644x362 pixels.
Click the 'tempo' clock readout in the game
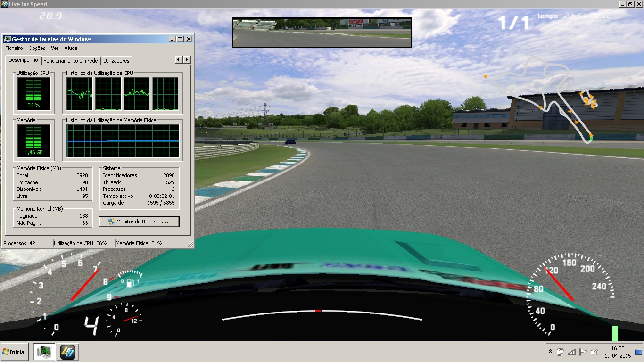(575, 16)
